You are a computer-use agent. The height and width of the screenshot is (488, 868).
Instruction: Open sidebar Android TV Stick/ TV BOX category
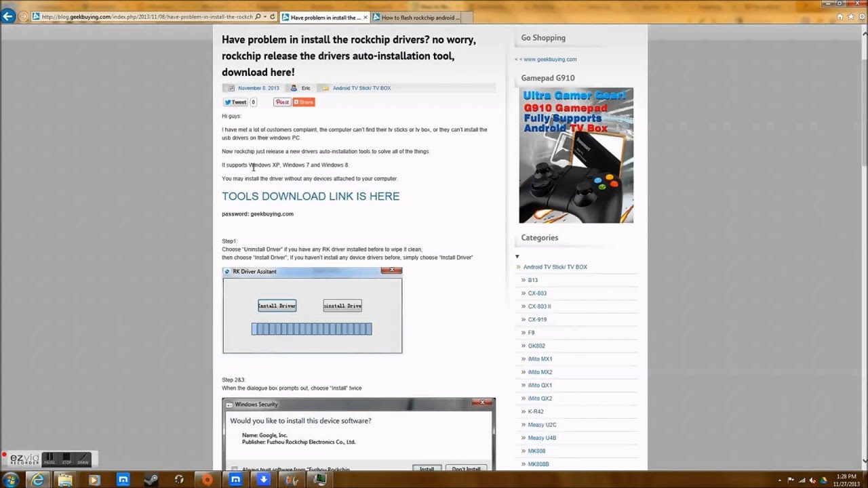pos(555,267)
